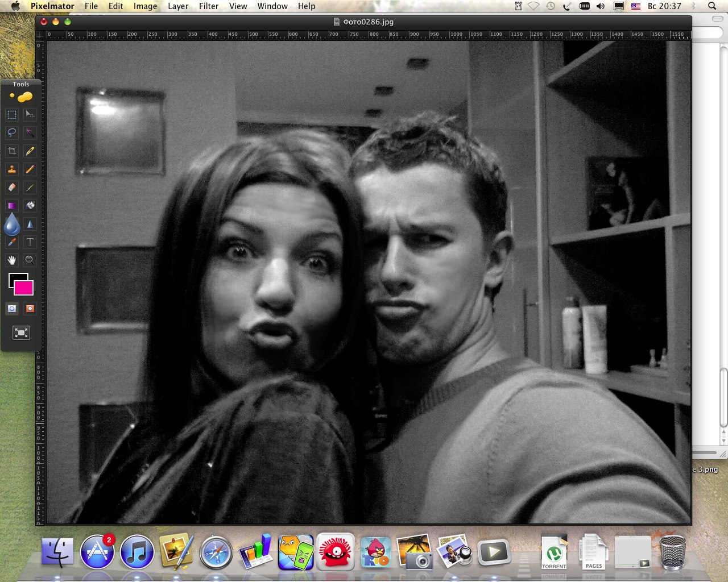Open the Image menu
The width and height of the screenshot is (728, 582).
[x=145, y=6]
